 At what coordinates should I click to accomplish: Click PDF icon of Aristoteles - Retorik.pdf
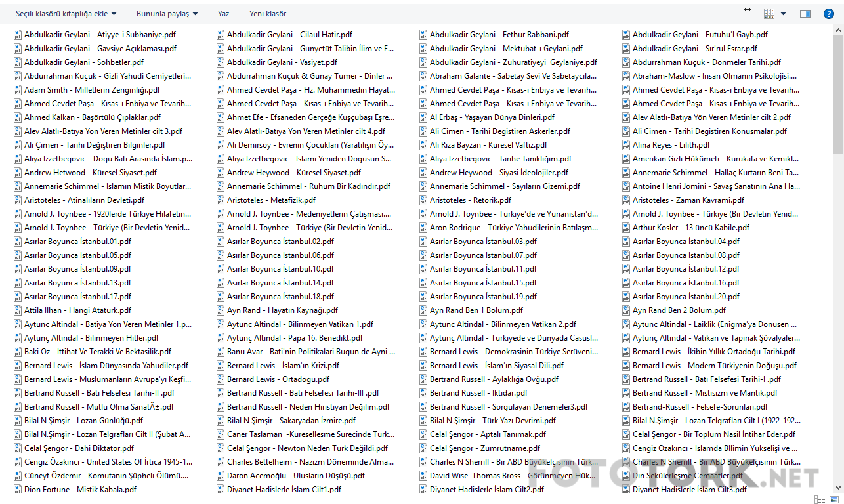pos(423,200)
